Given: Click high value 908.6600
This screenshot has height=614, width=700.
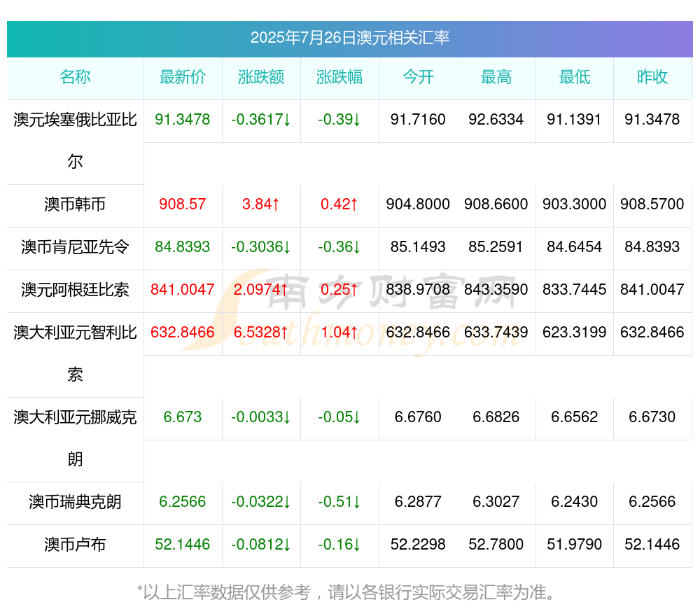Looking at the screenshot, I should coord(496,204).
